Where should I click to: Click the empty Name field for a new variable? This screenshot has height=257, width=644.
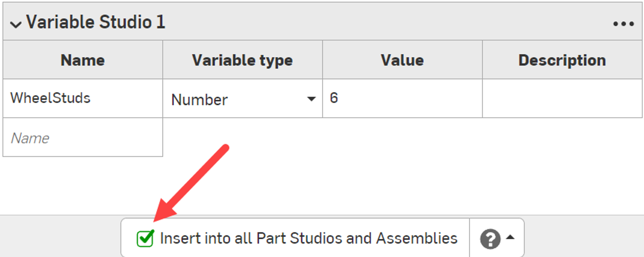point(83,138)
